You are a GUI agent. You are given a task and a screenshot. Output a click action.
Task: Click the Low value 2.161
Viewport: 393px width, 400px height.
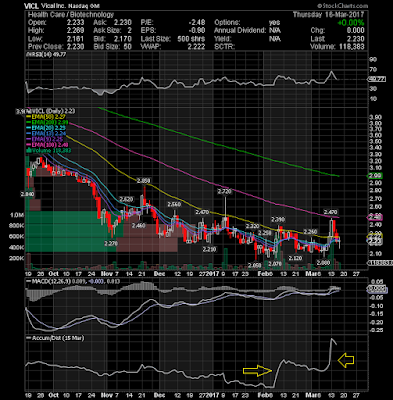point(75,39)
